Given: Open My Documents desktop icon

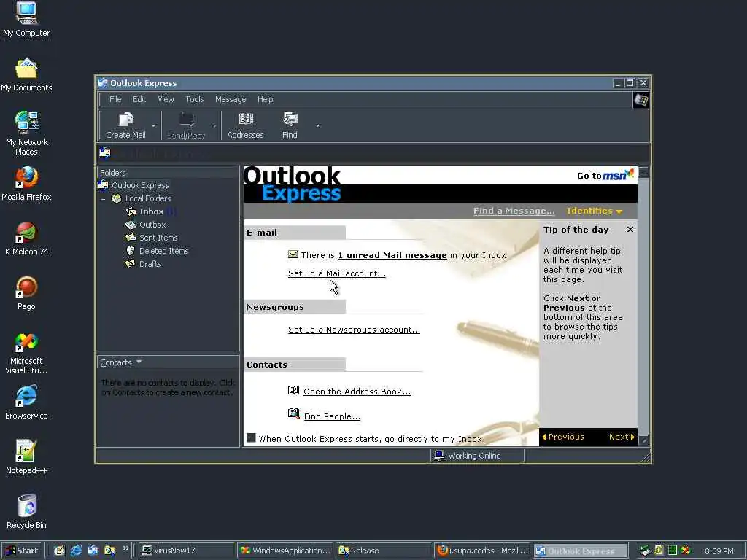Looking at the screenshot, I should pyautogui.click(x=26, y=75).
